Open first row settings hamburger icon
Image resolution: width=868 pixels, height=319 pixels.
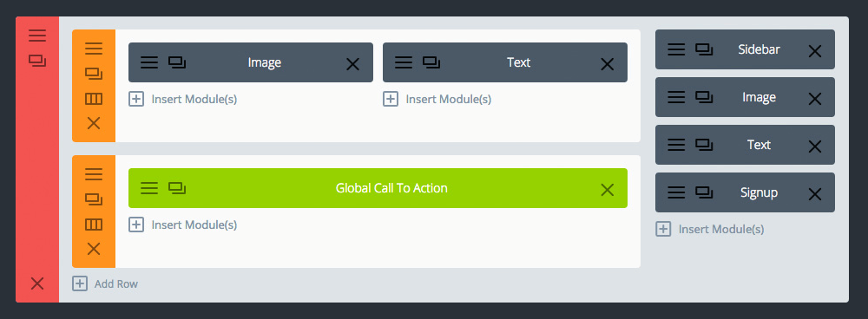(94, 49)
